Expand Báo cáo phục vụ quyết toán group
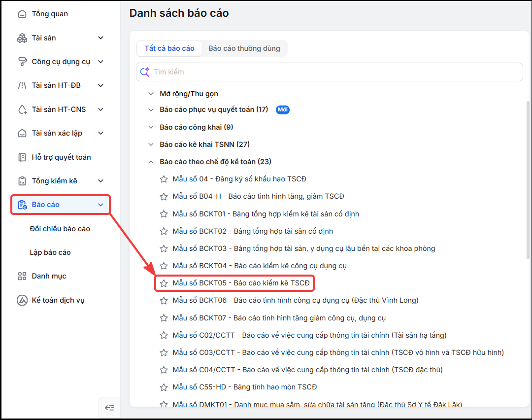 (x=151, y=109)
